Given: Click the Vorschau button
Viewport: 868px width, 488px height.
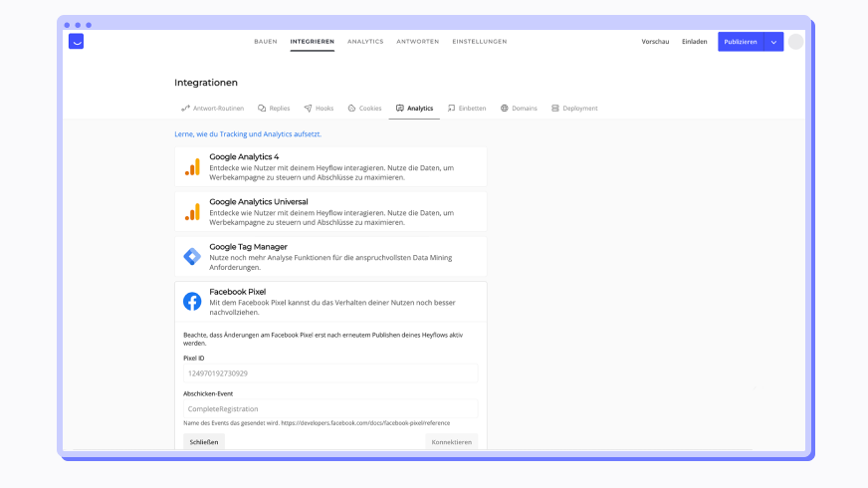Looking at the screenshot, I should [655, 42].
